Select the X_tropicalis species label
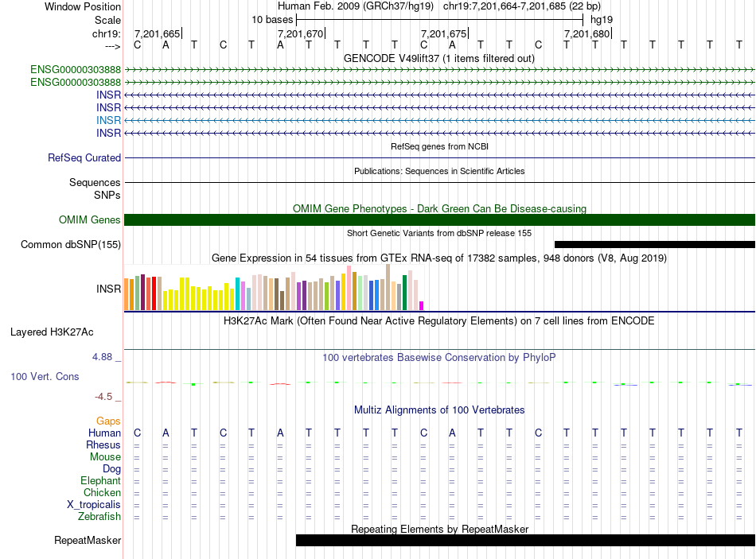The height and width of the screenshot is (559, 756). (94, 505)
